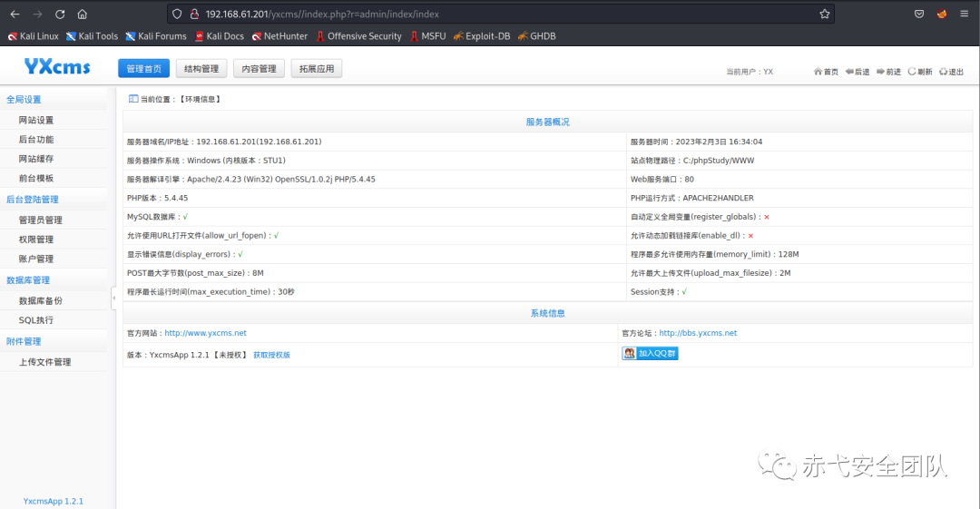Open the http://www.yxcms.net link
The image size is (980, 509).
pyautogui.click(x=206, y=333)
